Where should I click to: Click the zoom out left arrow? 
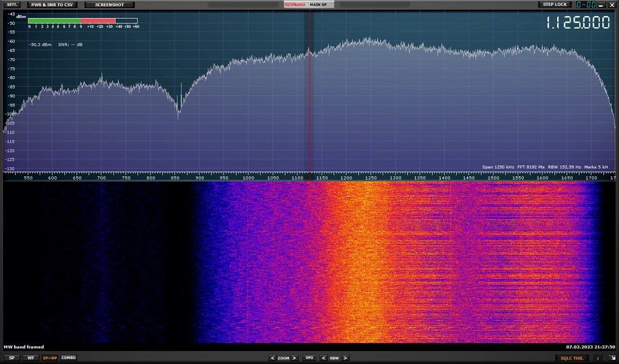272,358
